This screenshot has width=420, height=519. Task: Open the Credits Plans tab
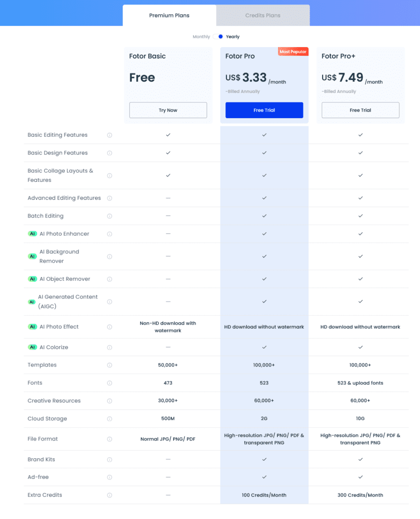click(x=263, y=16)
